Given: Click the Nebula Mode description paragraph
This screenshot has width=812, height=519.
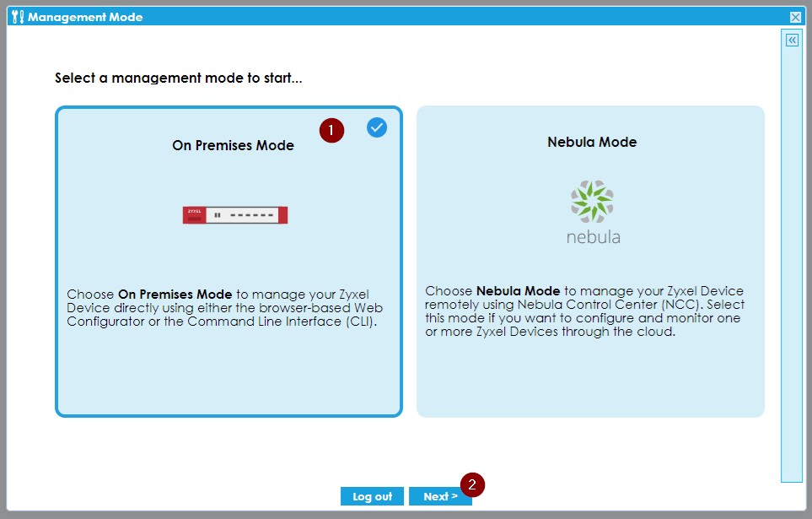Looking at the screenshot, I should [584, 311].
